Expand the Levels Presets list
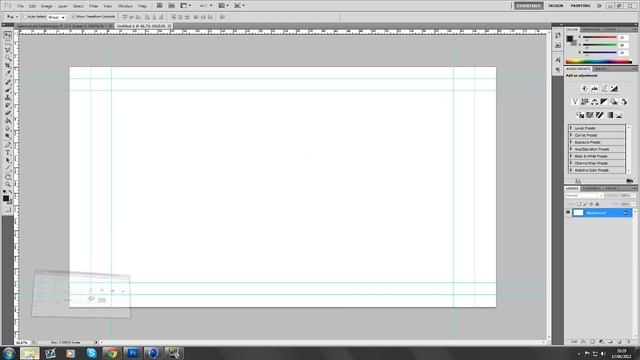Image resolution: width=640 pixels, height=360 pixels. click(571, 128)
